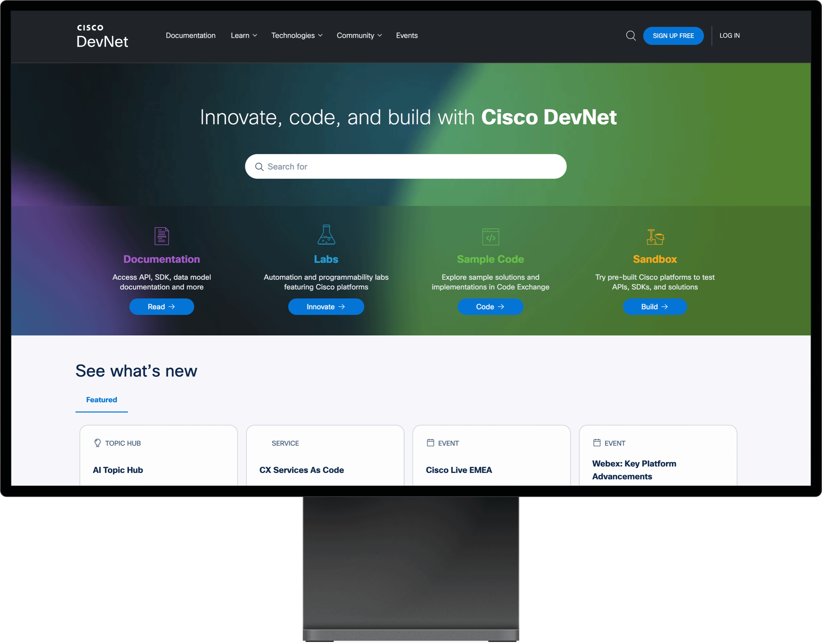
Task: Focus the Search for input field
Action: click(x=405, y=166)
